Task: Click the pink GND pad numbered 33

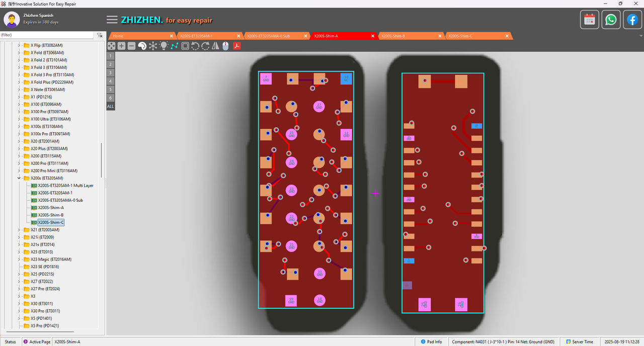Action: 319,273
